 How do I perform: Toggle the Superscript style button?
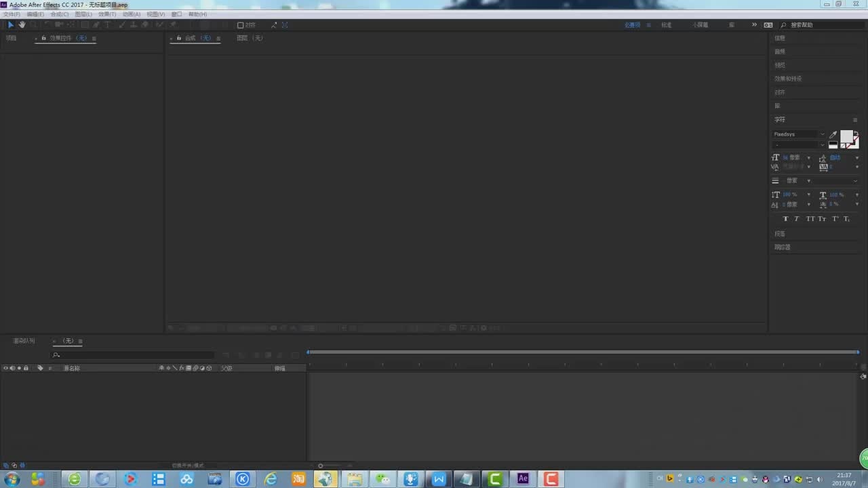point(835,219)
